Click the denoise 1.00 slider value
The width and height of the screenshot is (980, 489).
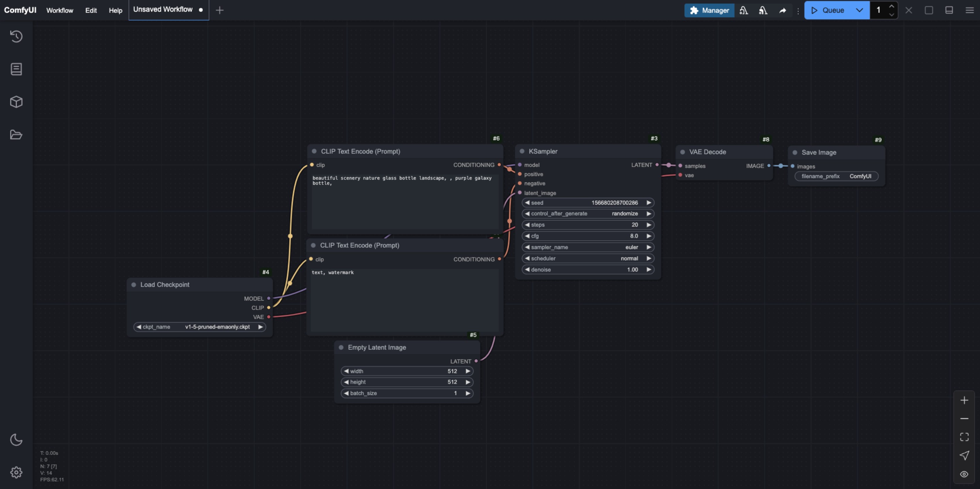coord(588,270)
